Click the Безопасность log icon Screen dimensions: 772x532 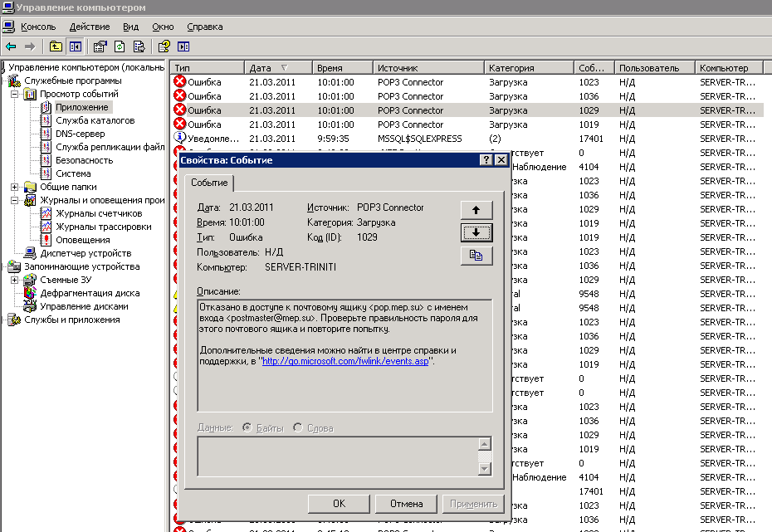click(46, 160)
